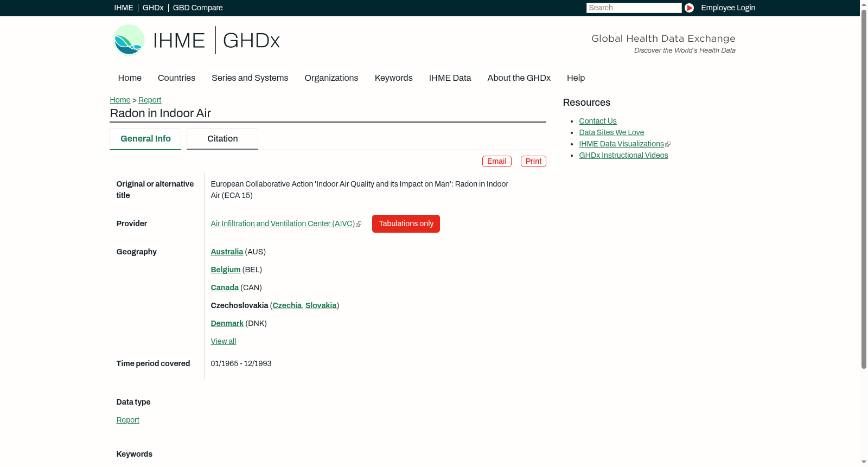Expand geography list with View all

click(x=224, y=341)
